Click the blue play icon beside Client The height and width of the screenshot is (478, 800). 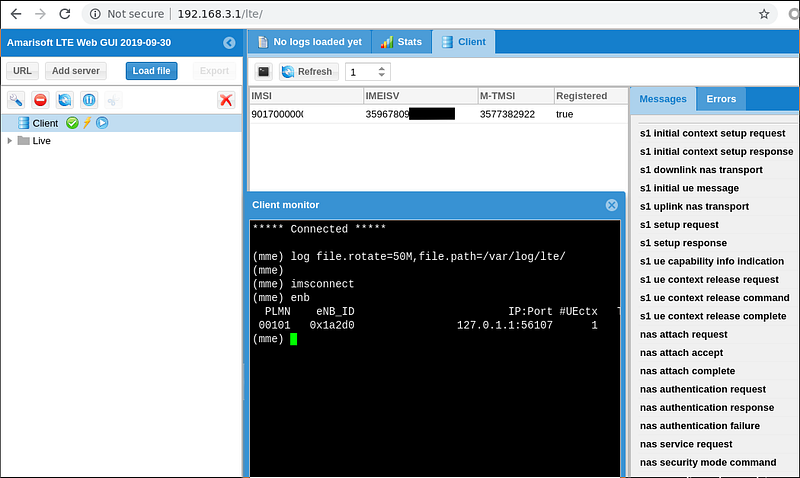(102, 123)
